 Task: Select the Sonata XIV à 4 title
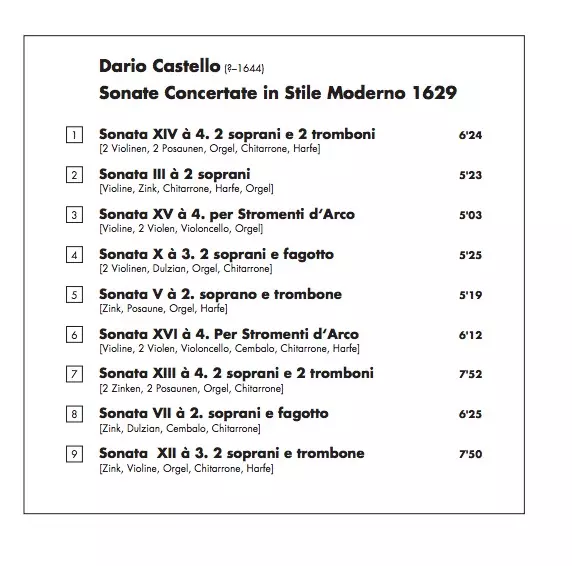point(237,135)
